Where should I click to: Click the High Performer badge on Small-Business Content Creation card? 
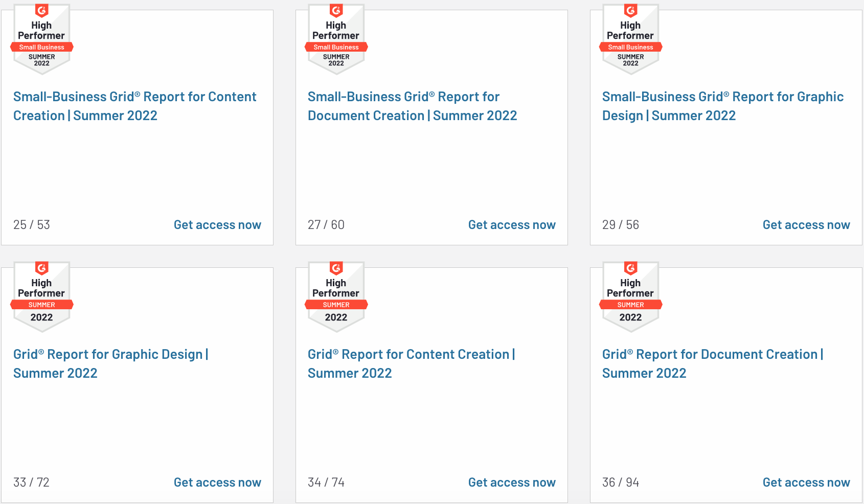coord(42,39)
